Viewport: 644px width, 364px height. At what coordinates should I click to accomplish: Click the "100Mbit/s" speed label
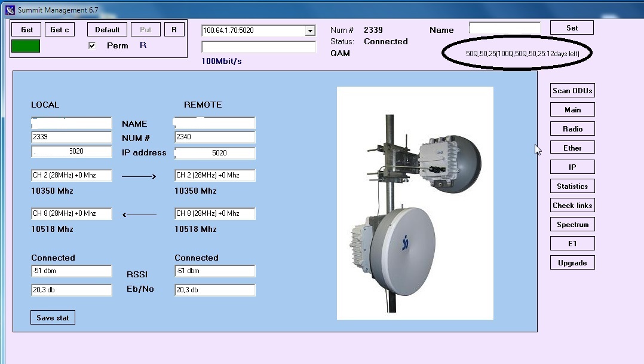(x=222, y=61)
